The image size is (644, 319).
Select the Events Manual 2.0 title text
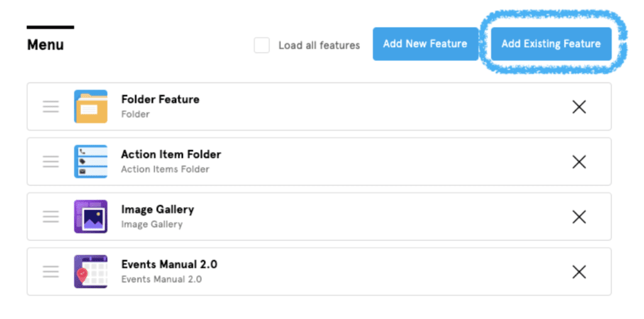[169, 264]
